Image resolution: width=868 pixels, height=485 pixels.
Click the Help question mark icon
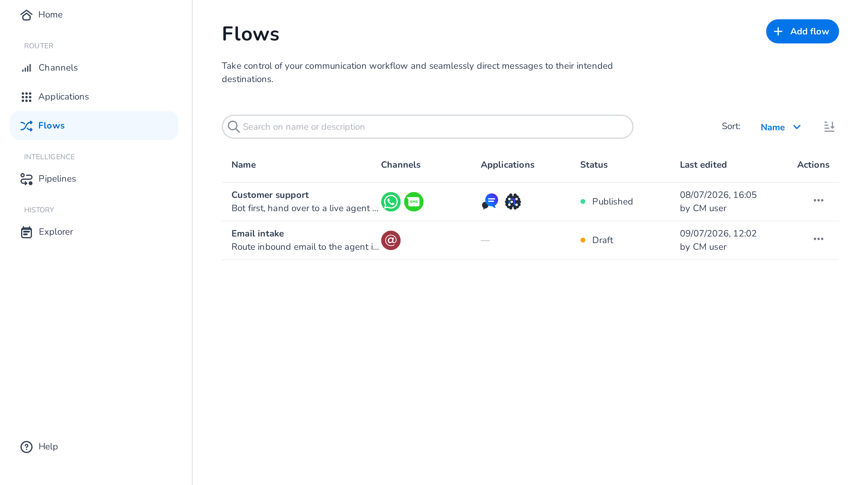point(26,447)
